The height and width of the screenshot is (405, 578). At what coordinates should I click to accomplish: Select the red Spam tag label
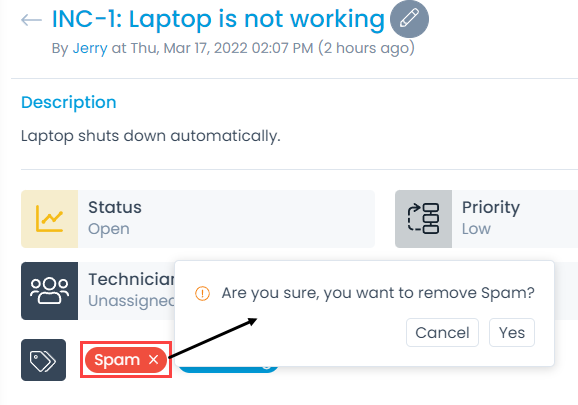click(117, 360)
